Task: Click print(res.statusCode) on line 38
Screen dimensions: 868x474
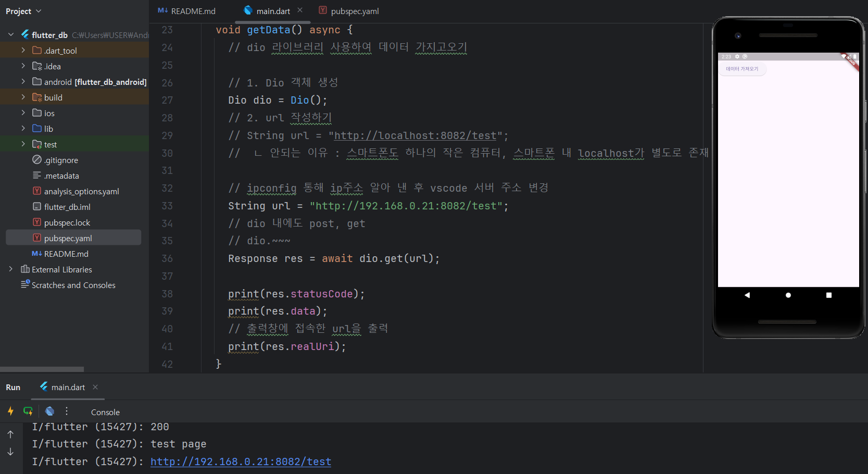Action: coord(296,294)
